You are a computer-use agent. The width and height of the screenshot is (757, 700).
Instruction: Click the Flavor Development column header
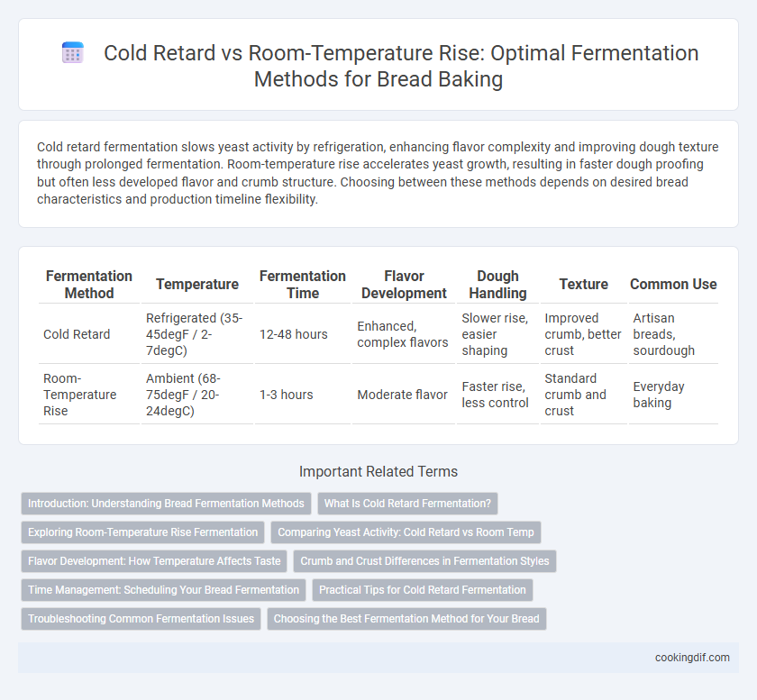click(x=404, y=285)
